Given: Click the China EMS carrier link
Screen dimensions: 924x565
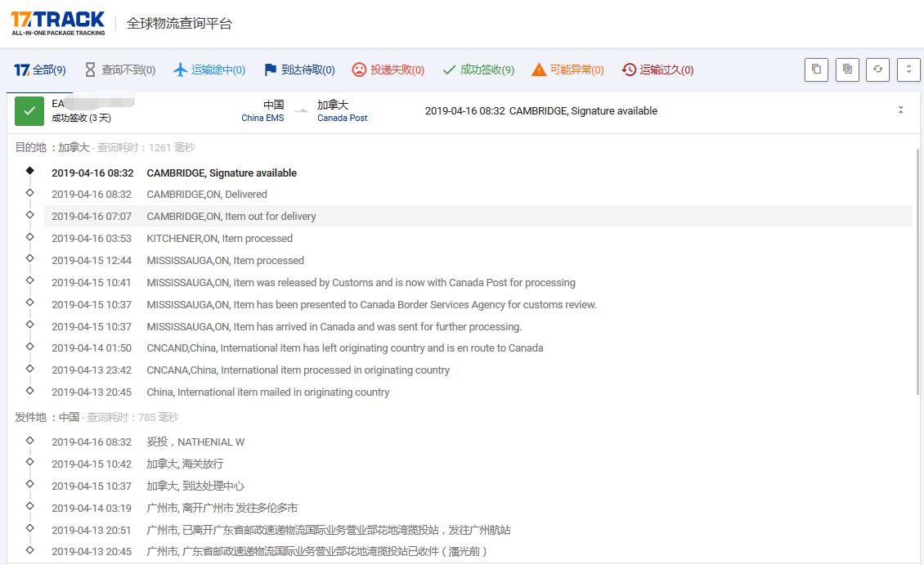Looking at the screenshot, I should click(263, 118).
